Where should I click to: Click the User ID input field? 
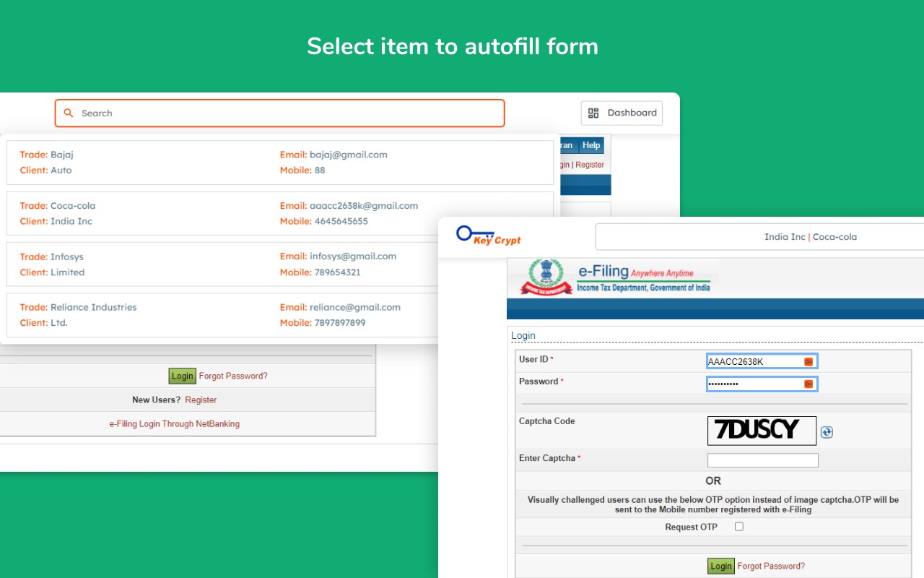pyautogui.click(x=762, y=361)
